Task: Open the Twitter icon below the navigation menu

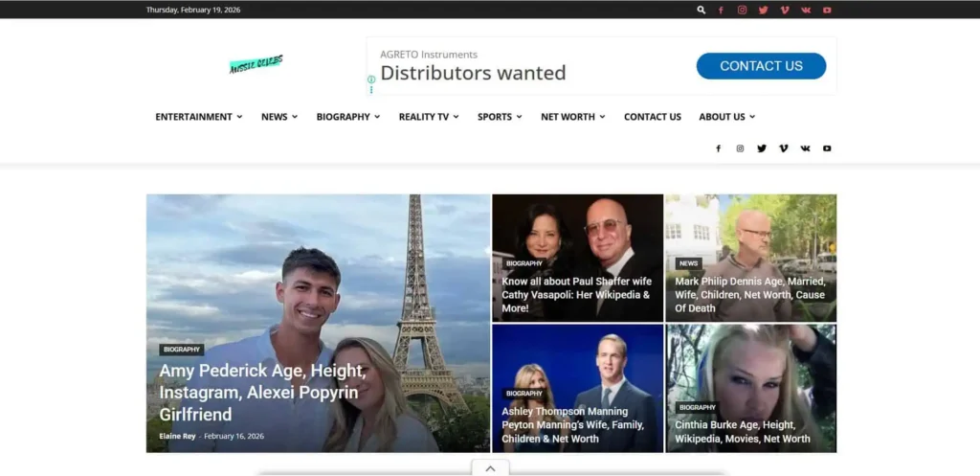Action: click(x=762, y=148)
